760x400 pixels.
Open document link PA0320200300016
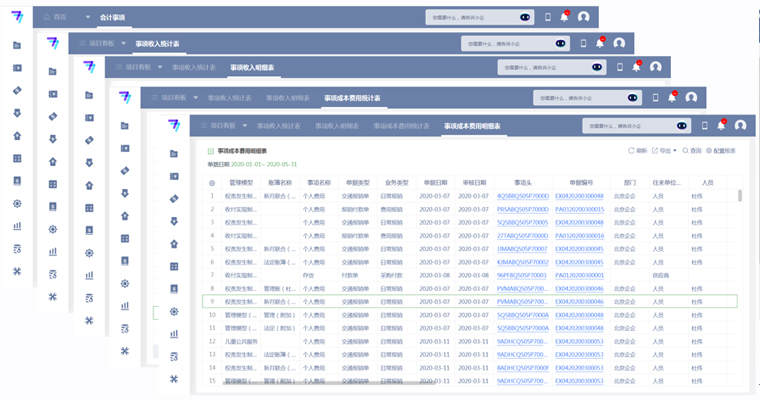pos(580,236)
